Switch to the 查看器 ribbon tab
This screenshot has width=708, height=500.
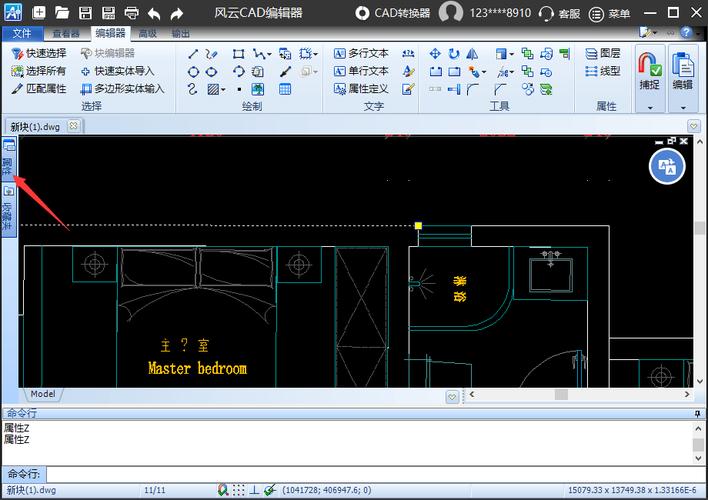pyautogui.click(x=66, y=33)
